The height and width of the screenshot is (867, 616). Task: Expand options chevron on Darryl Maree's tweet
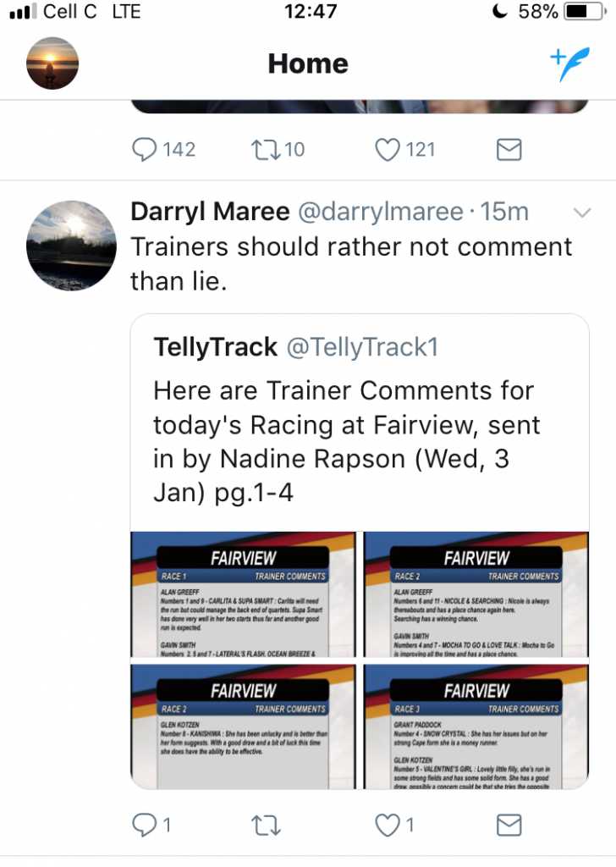click(582, 213)
